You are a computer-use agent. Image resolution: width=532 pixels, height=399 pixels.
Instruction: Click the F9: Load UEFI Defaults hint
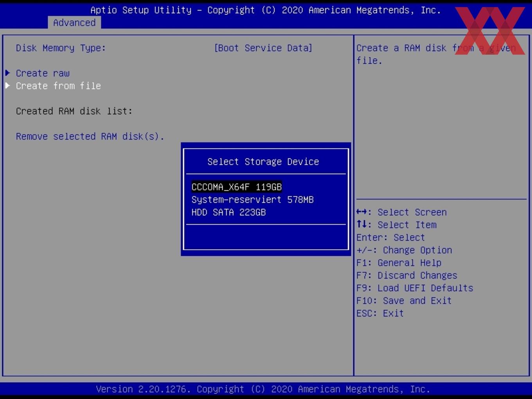click(415, 288)
